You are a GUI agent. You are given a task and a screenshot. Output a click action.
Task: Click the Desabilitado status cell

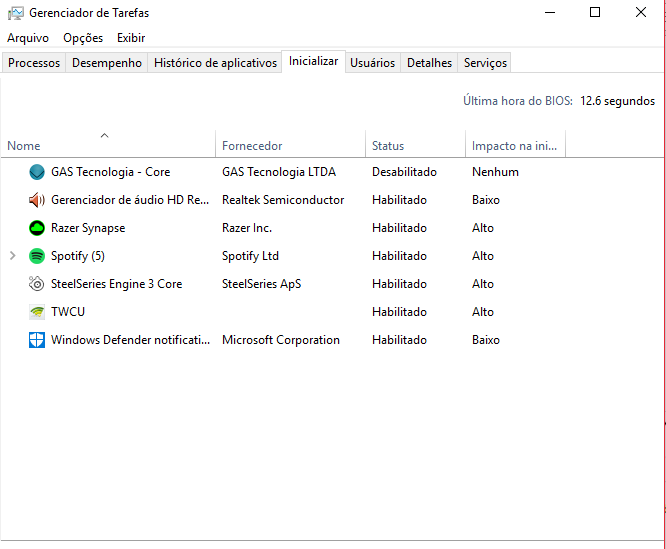point(404,172)
